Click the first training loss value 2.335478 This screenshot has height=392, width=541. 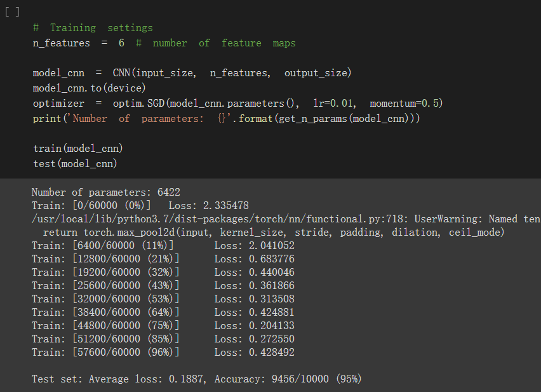pyautogui.click(x=225, y=205)
